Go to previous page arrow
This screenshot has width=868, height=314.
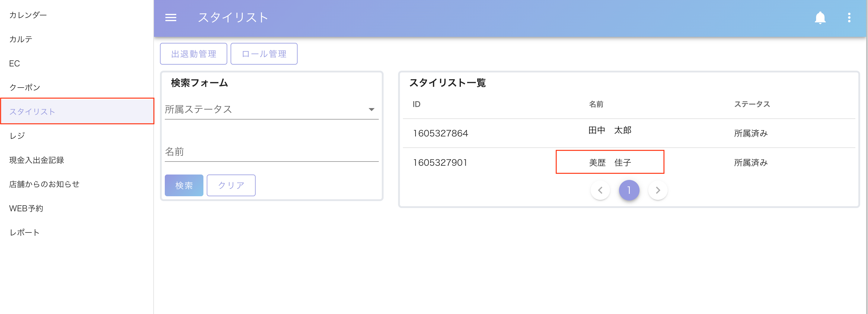click(600, 190)
